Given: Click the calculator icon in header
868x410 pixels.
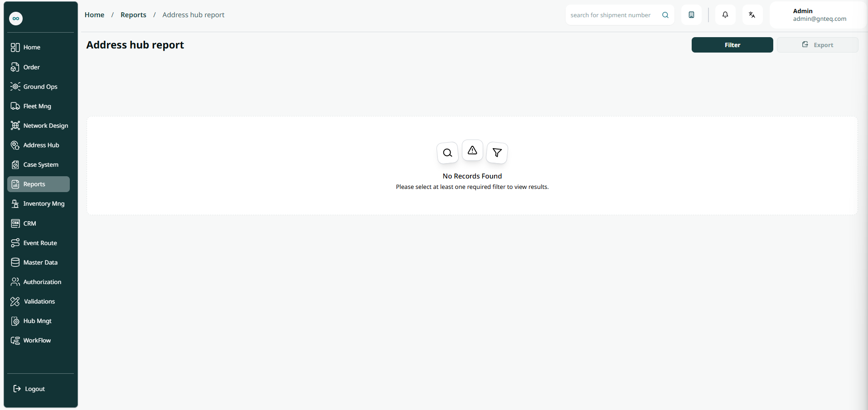Looking at the screenshot, I should tap(691, 15).
